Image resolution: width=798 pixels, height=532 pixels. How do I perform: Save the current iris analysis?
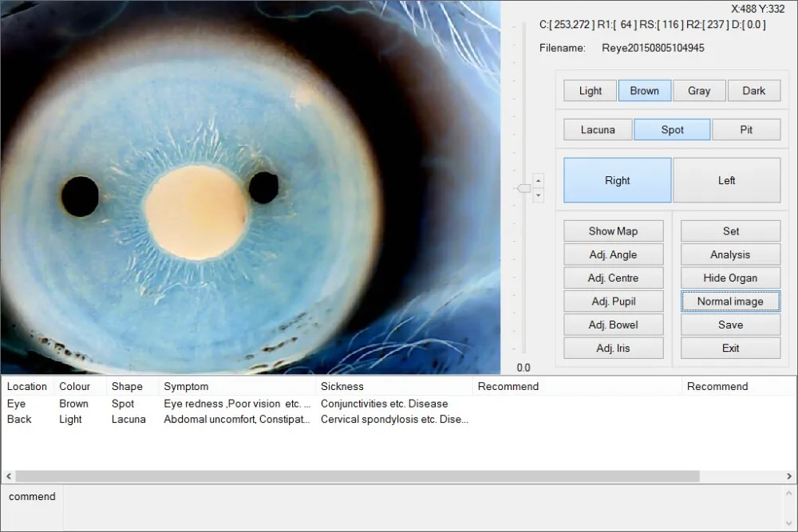(730, 325)
